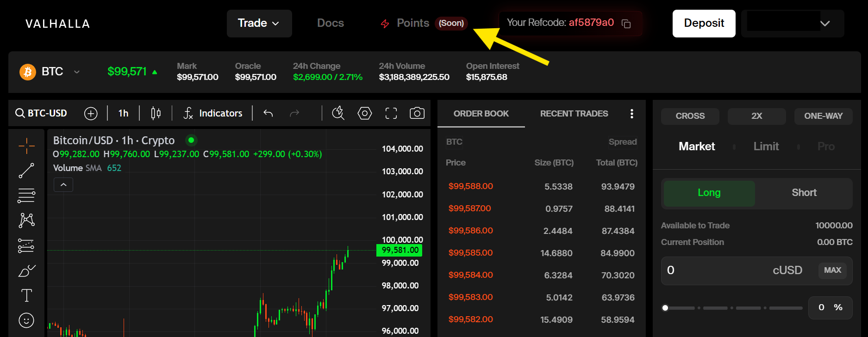Viewport: 868px width, 337px height.
Task: Toggle the CROSS margin mode
Action: coord(690,116)
